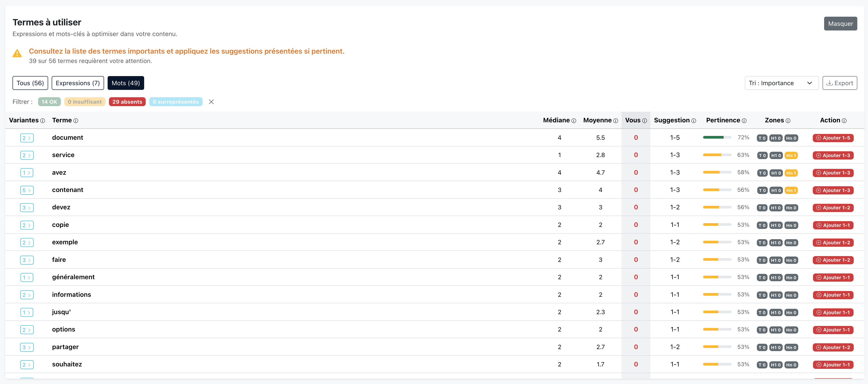Viewport: 868px width, 384px height.
Task: Click Ajouter 1-5 for document
Action: [x=833, y=138]
